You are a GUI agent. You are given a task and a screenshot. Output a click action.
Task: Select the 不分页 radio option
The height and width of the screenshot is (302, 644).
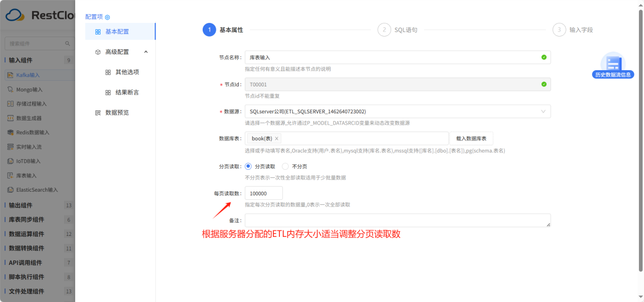click(x=285, y=166)
